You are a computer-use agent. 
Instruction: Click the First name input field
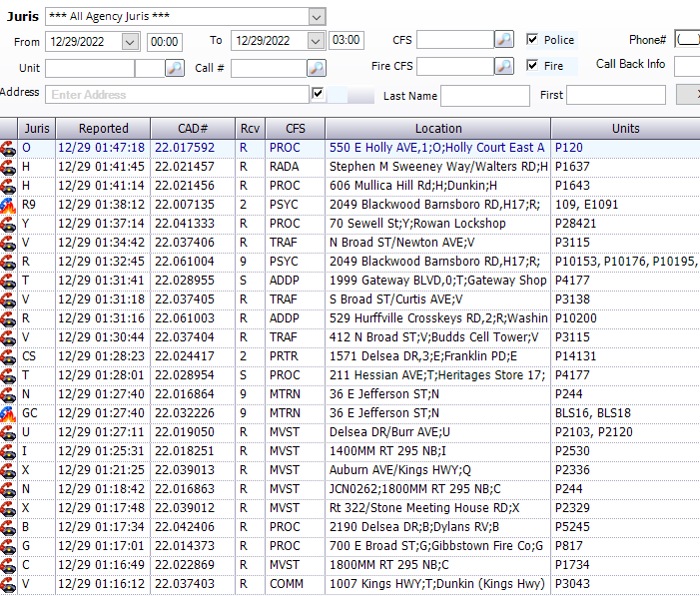click(x=616, y=95)
